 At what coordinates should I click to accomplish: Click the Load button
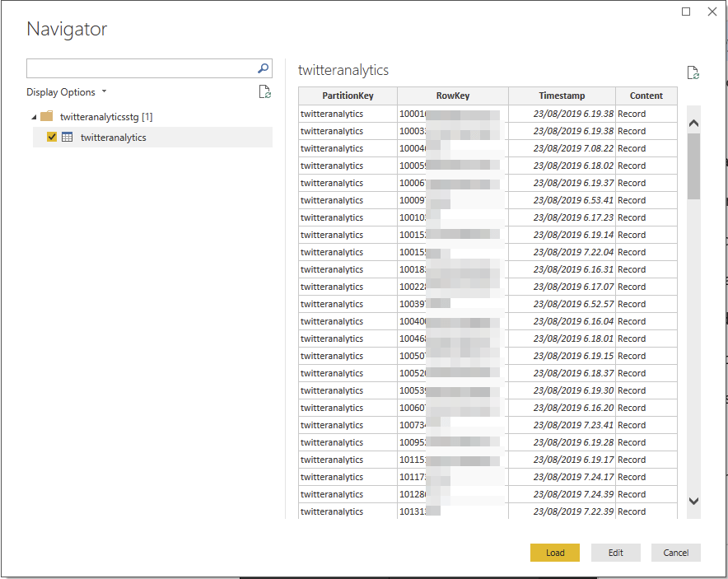click(555, 553)
